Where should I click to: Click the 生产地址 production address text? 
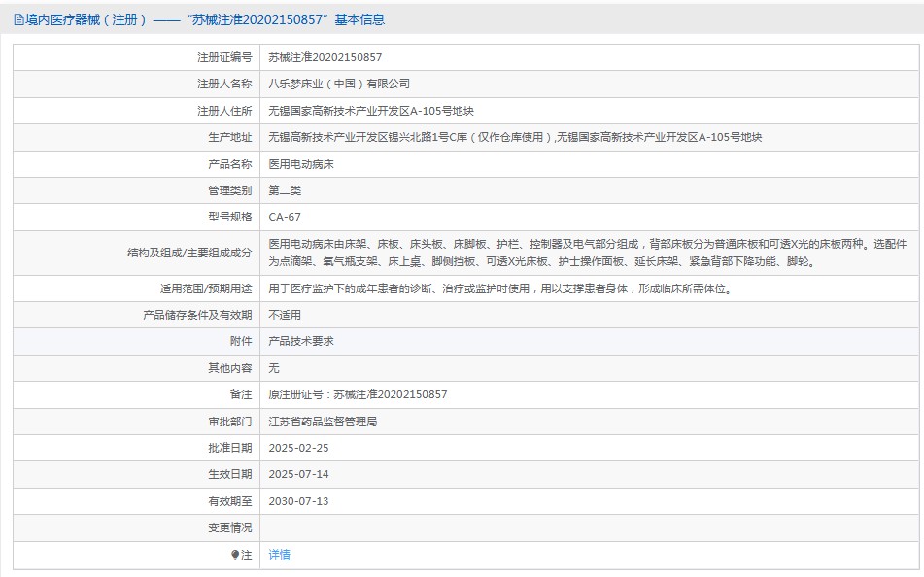coord(515,137)
